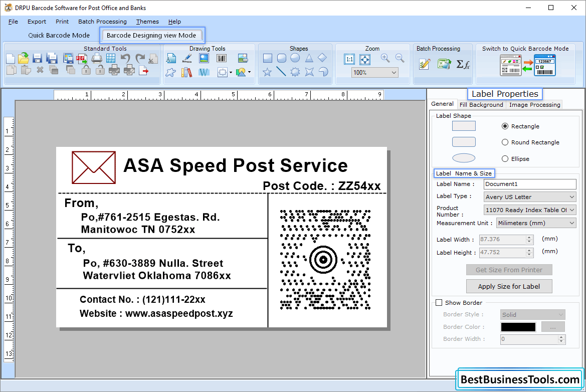Viewport: 586px width, 392px height.
Task: Click Get Size From Printer button
Action: tap(509, 270)
